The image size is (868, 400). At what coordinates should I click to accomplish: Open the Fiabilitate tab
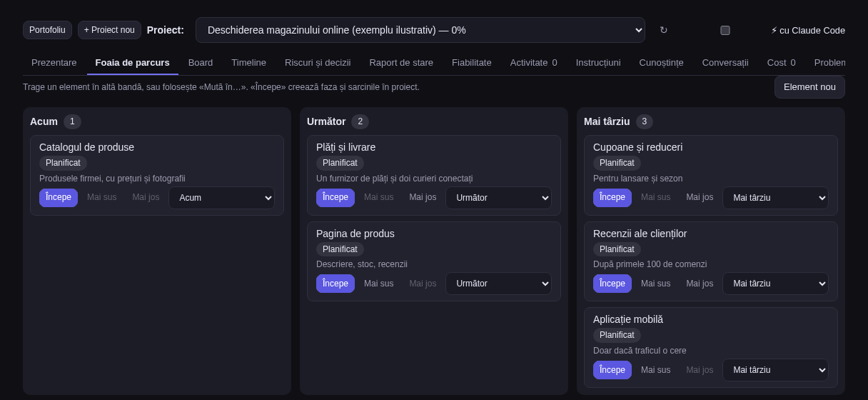472,62
